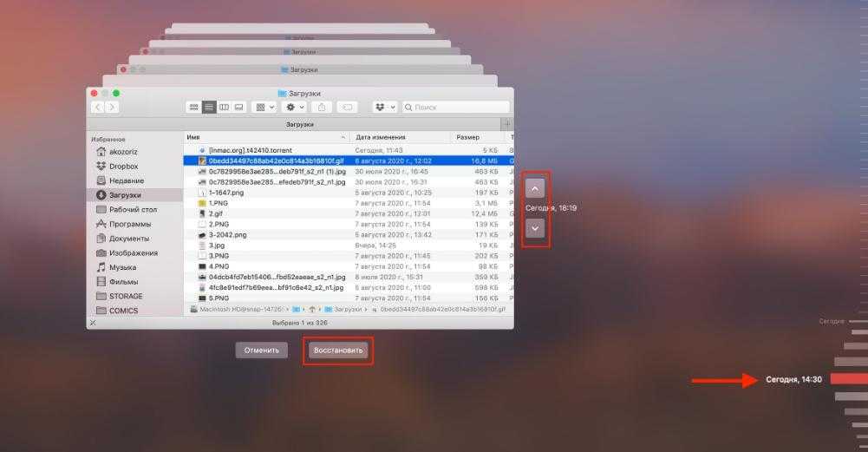The image size is (868, 452).
Task: Open the gear action menu
Action: (x=294, y=107)
